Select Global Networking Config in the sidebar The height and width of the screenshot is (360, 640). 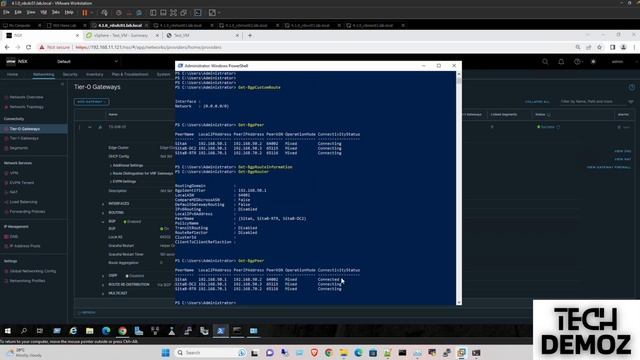(33, 271)
